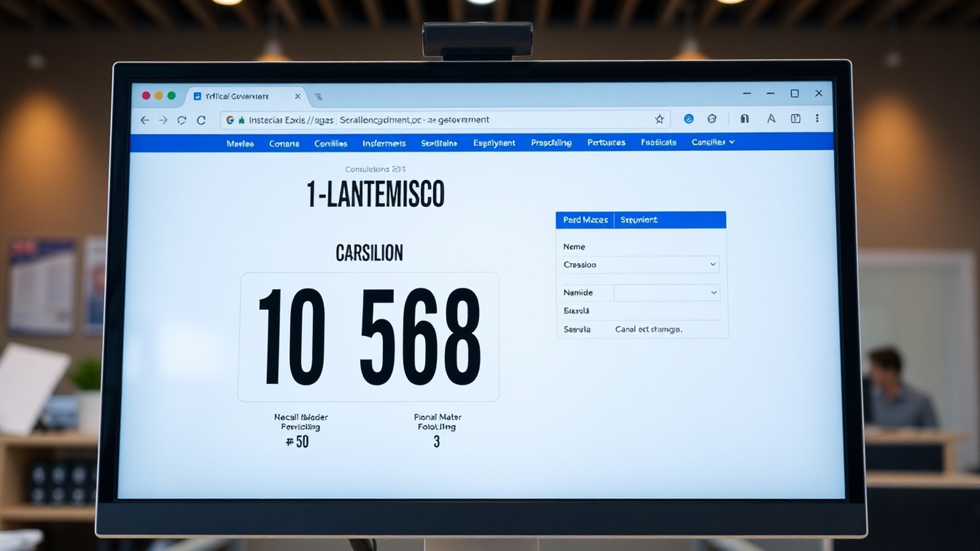Click the red traffic-light window button
Image resolution: width=980 pixels, height=551 pixels.
coord(146,96)
